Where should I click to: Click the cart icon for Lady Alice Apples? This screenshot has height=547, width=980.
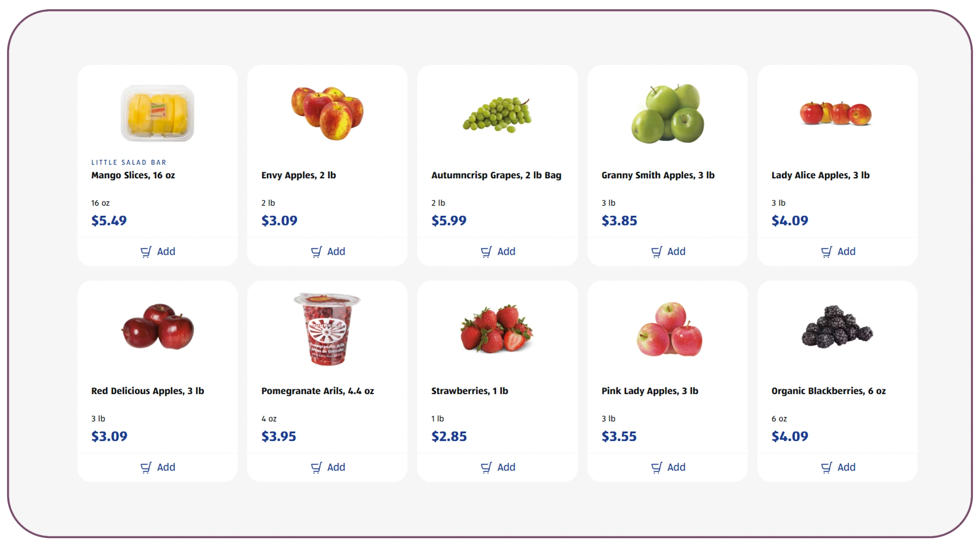[827, 251]
